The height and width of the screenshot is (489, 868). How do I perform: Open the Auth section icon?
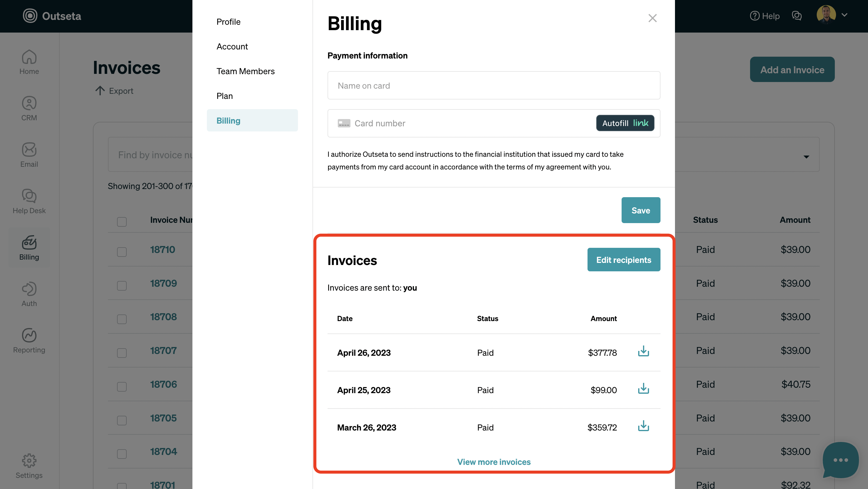pos(29,294)
